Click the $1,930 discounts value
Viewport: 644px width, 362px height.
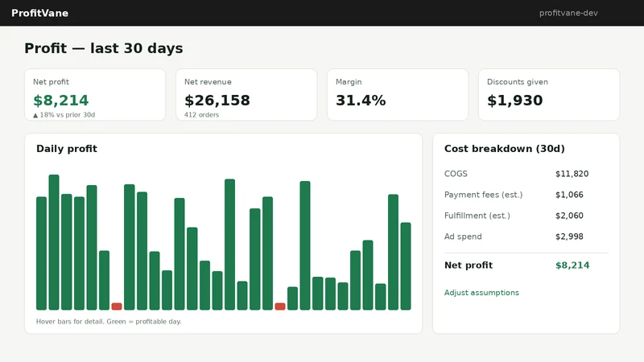(515, 100)
